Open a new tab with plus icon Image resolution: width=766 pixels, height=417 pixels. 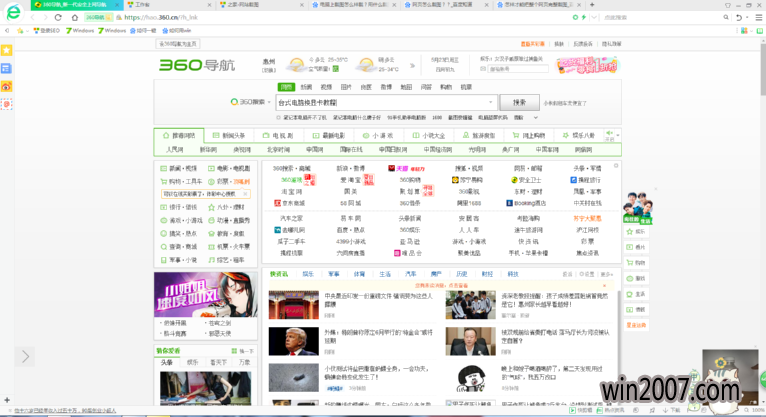click(x=592, y=5)
